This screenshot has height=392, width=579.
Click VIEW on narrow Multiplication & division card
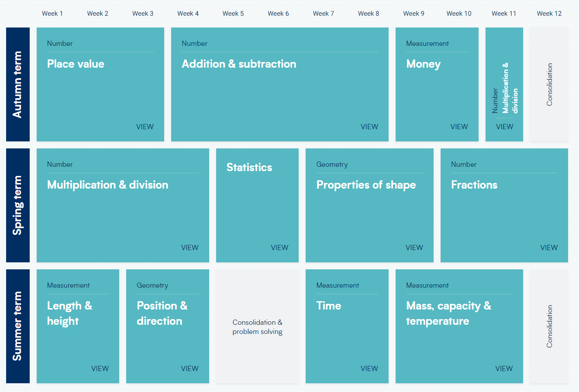pos(504,127)
